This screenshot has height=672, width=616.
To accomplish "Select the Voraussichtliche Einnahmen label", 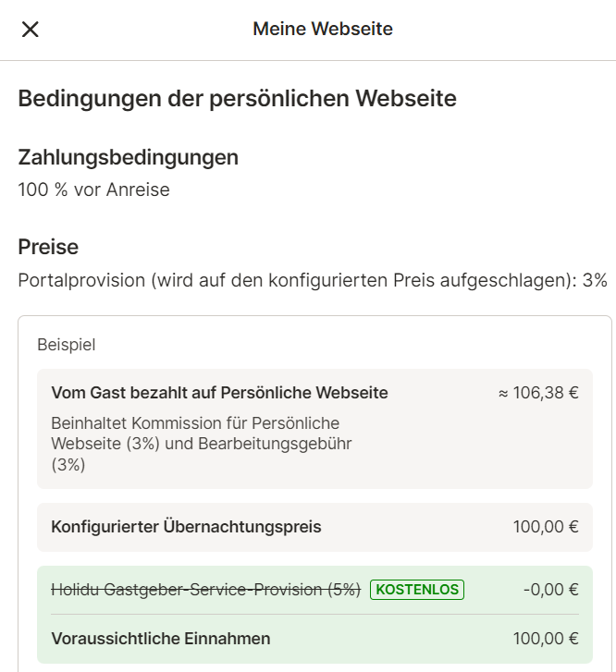I will 160,639.
